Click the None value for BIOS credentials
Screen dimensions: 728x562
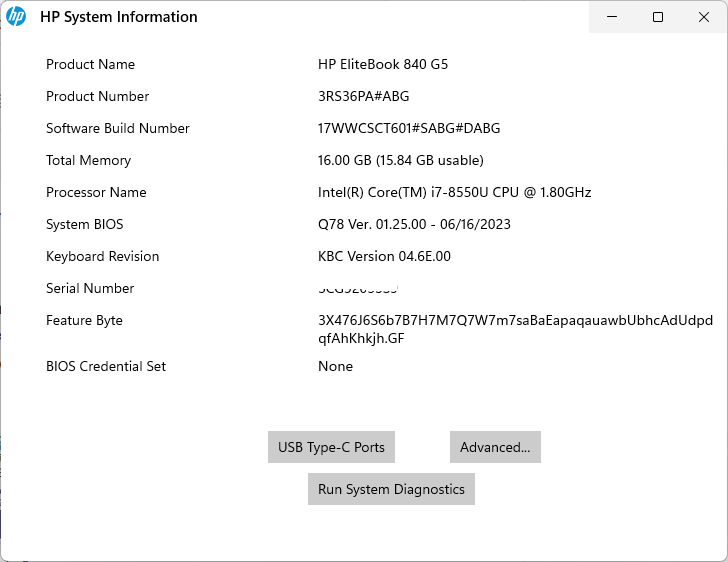335,366
